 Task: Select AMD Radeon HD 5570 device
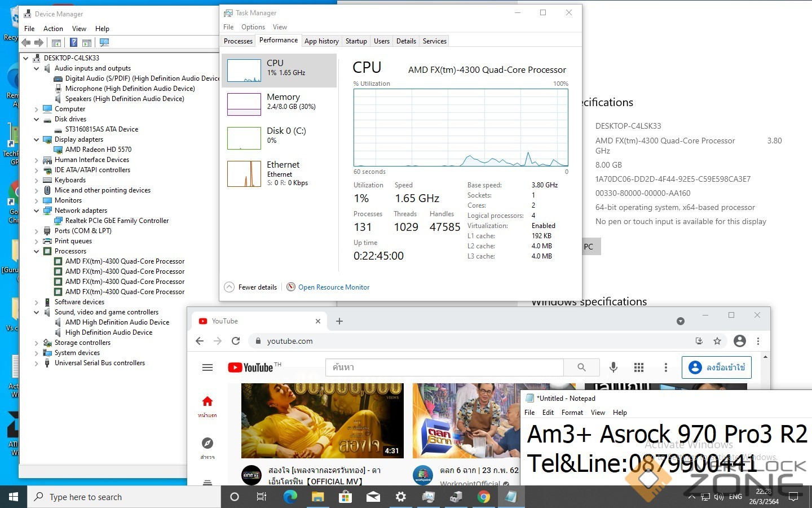tap(98, 150)
